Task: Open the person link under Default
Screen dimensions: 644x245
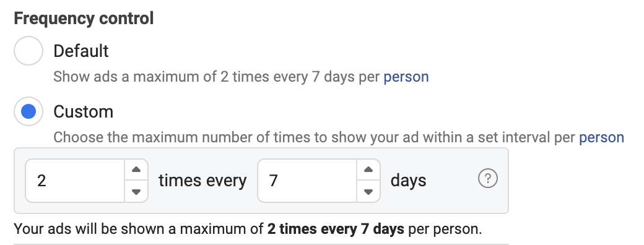Action: [406, 77]
